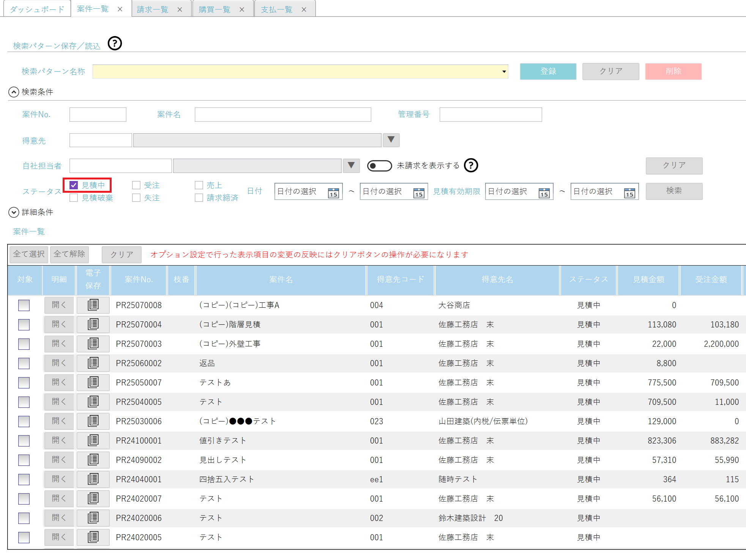Screen dimensions: 746x560
Task: Check the 失注 status checkbox
Action: point(136,198)
